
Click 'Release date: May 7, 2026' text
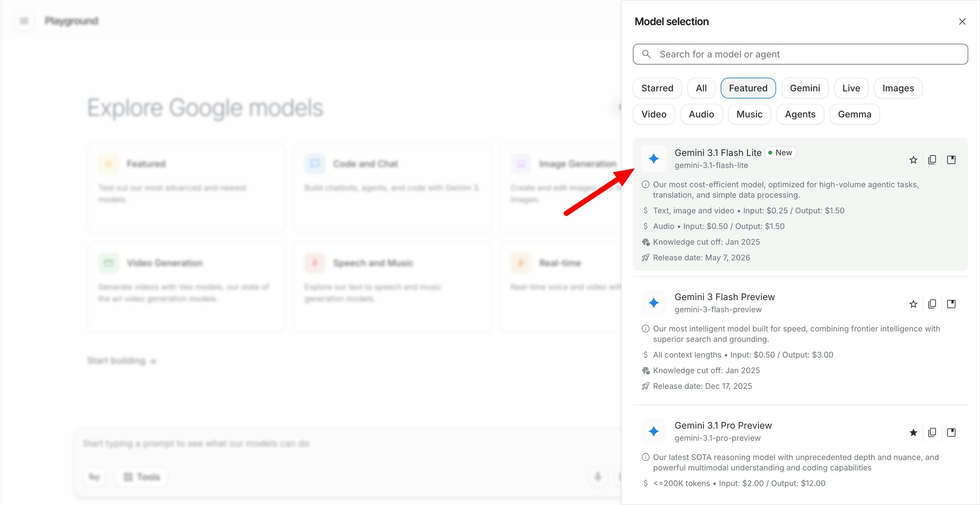click(x=701, y=258)
